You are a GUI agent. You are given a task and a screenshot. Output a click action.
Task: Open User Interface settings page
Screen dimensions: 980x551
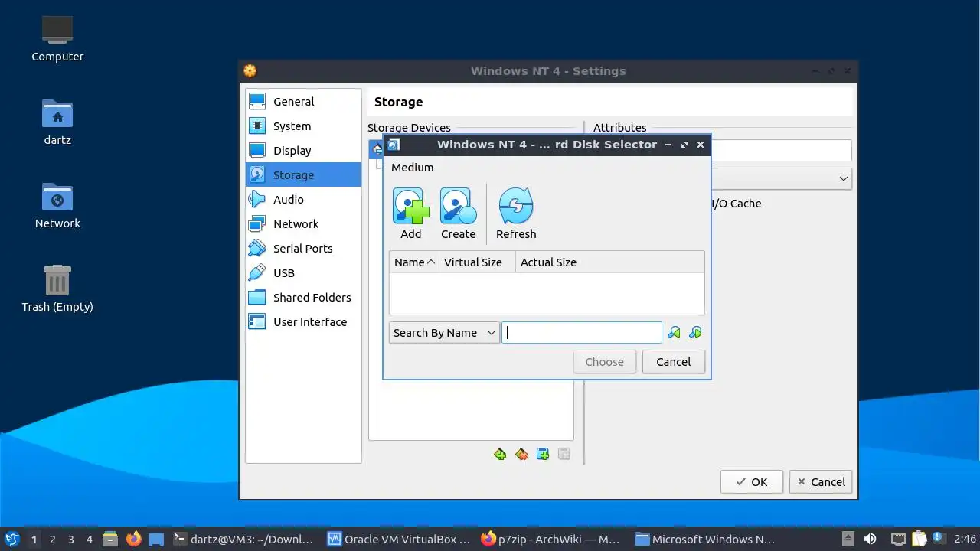click(303, 322)
